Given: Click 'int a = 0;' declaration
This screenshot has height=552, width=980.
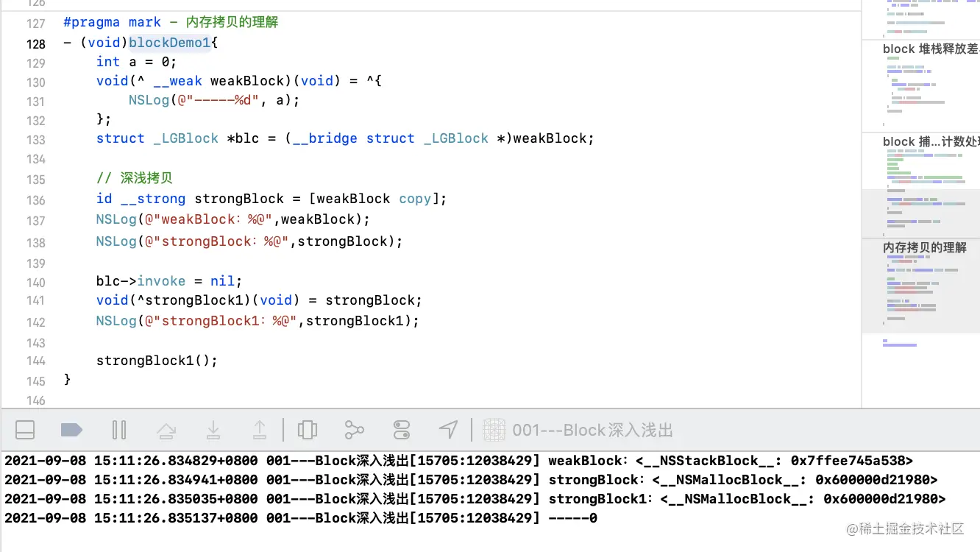Looking at the screenshot, I should coord(136,62).
